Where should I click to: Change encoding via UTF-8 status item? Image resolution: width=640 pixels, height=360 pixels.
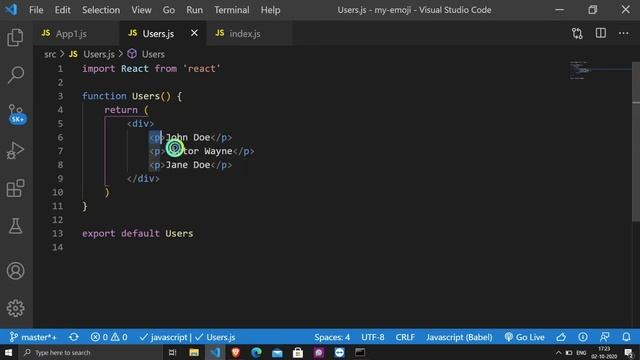coord(373,337)
